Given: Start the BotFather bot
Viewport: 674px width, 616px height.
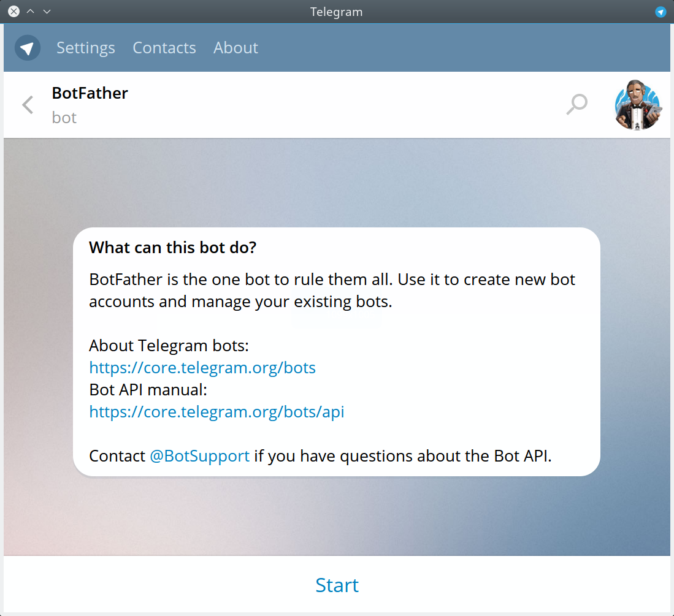Looking at the screenshot, I should click(x=337, y=585).
